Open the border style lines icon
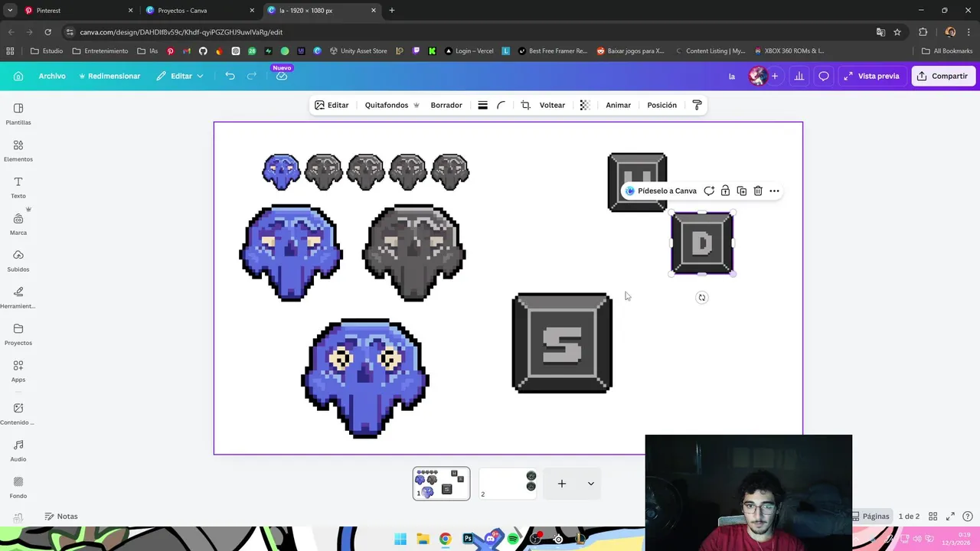The width and height of the screenshot is (980, 551). pos(482,105)
